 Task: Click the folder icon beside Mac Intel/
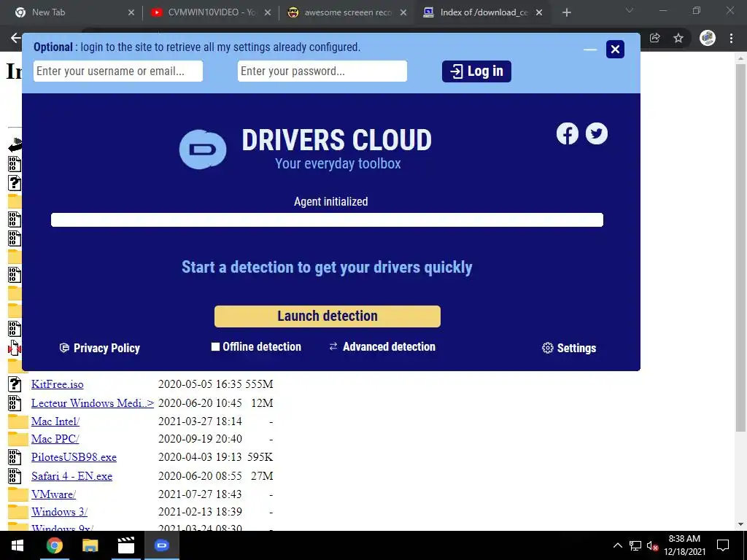pos(18,421)
